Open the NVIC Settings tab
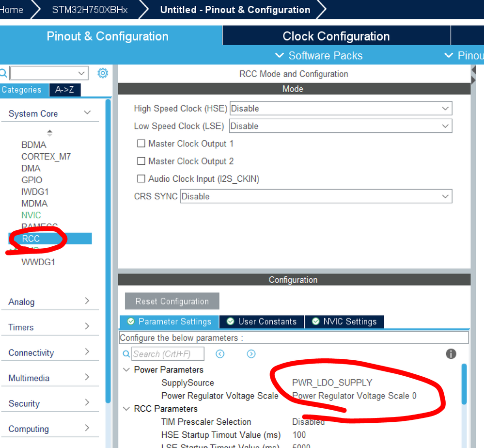 point(344,321)
